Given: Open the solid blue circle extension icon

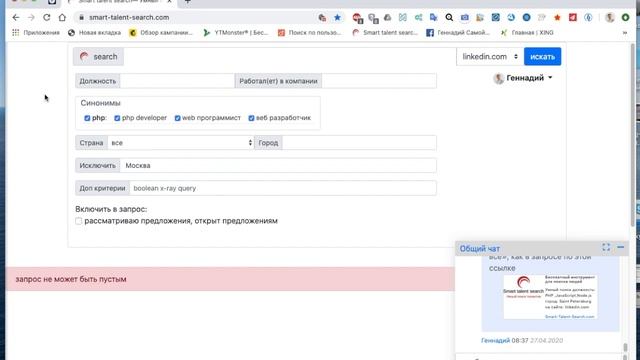Looking at the screenshot, I should tap(527, 18).
